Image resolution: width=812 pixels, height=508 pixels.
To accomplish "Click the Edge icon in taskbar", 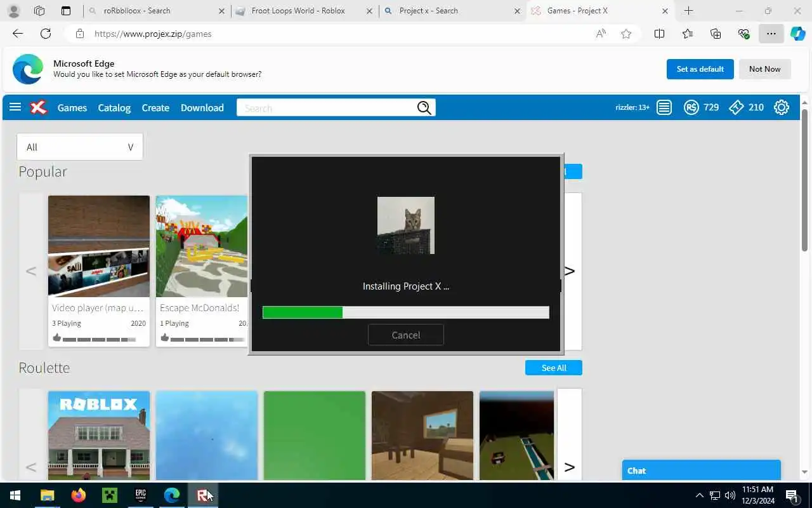I will (x=172, y=495).
